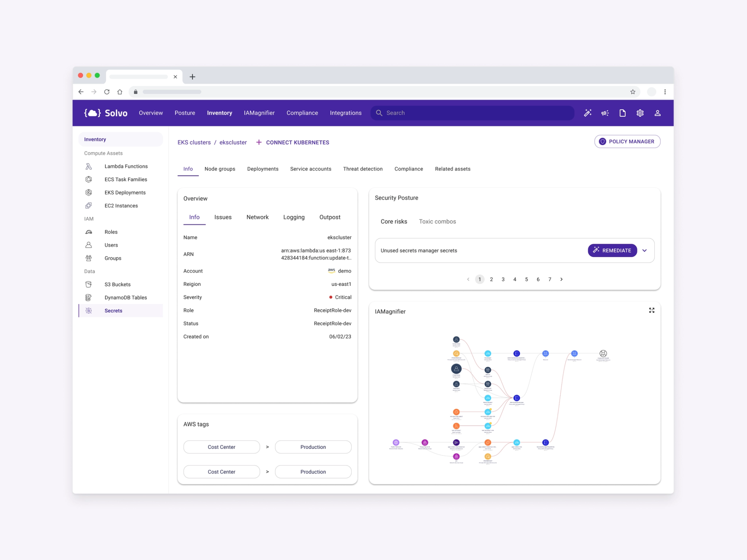Open the document icon in header

pyautogui.click(x=622, y=113)
